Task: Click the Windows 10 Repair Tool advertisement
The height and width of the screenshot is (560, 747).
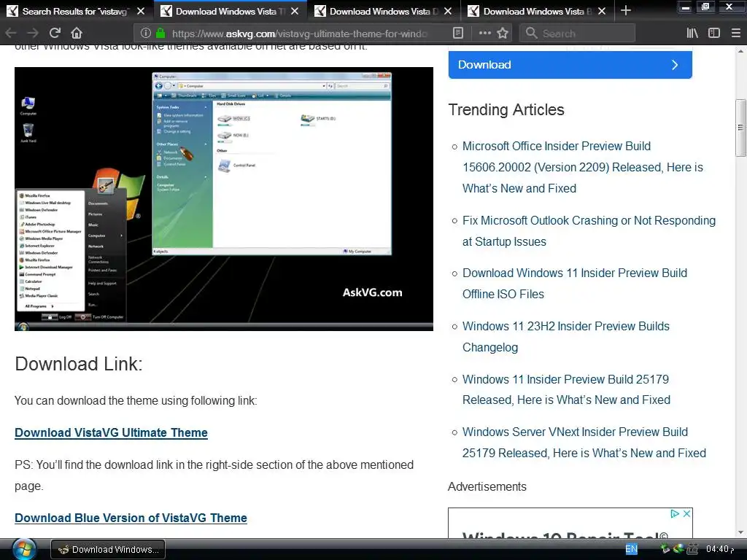Action: point(570,524)
